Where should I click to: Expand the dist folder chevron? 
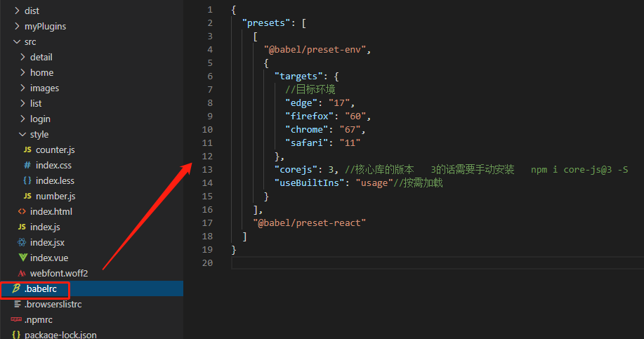tap(17, 11)
